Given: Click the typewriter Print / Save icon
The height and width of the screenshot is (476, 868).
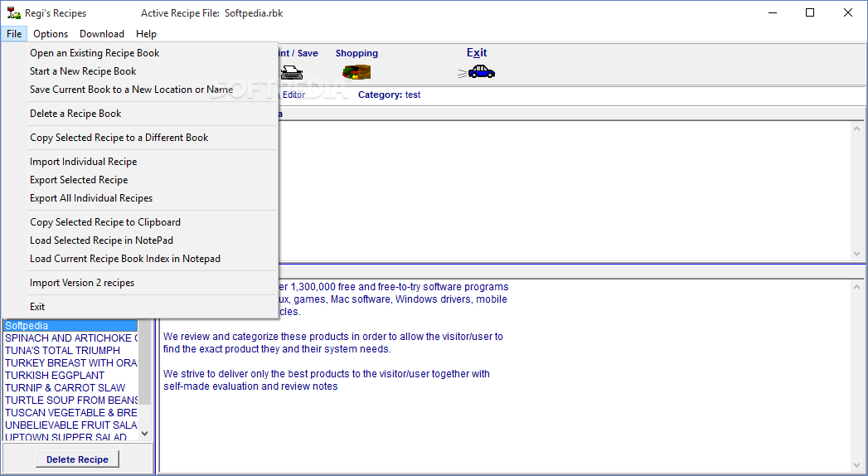Looking at the screenshot, I should (292, 72).
